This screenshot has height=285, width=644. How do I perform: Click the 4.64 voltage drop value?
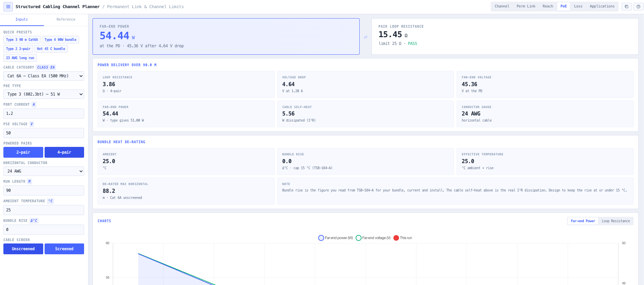pyautogui.click(x=288, y=84)
